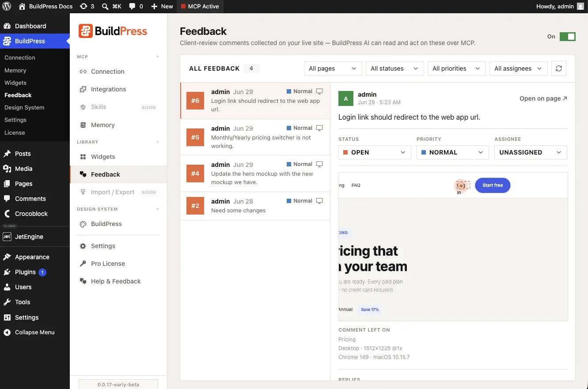Image resolution: width=588 pixels, height=389 pixels.
Task: Open the All assignees filter dropdown
Action: 518,68
